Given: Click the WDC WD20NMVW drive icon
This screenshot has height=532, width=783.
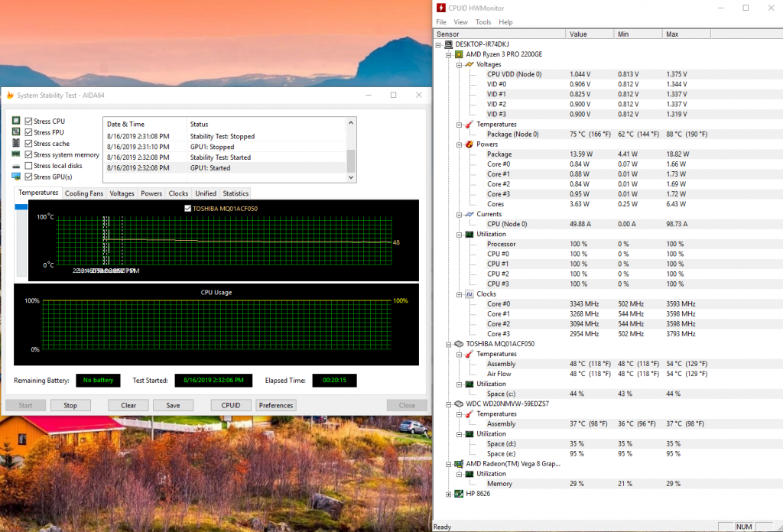Looking at the screenshot, I should 459,404.
